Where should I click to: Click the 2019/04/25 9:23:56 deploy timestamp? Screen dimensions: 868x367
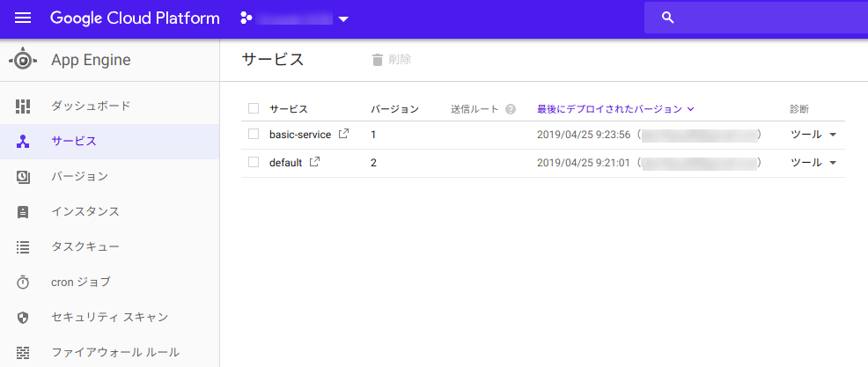(584, 135)
